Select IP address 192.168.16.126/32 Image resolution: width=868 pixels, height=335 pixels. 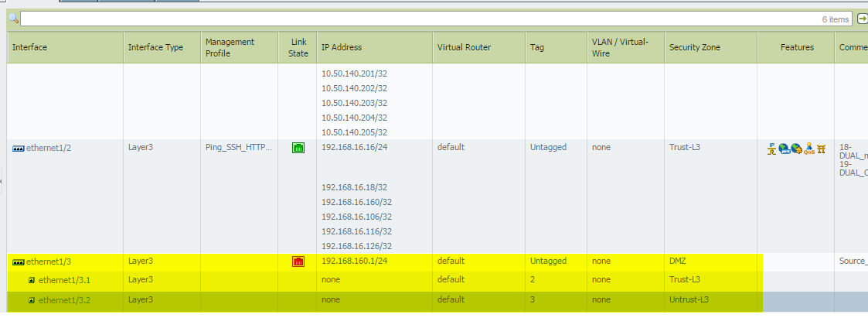tap(356, 246)
